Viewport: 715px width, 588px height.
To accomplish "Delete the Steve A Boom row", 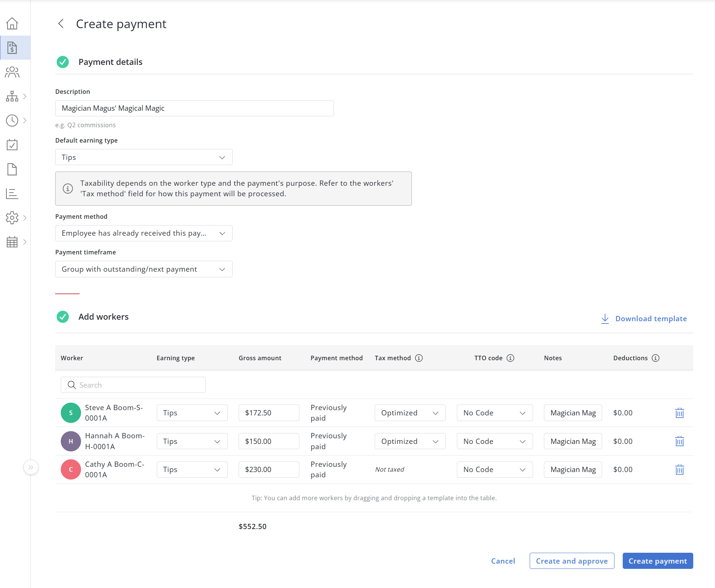I will point(680,413).
